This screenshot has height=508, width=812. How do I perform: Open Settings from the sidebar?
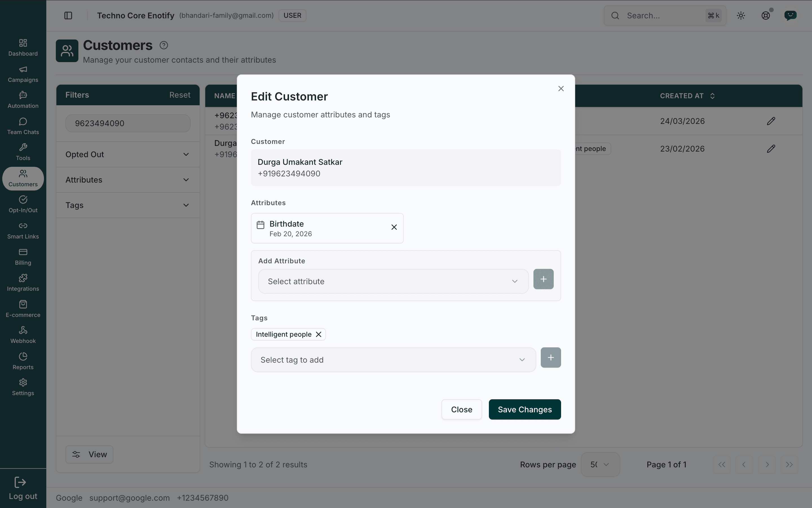pyautogui.click(x=23, y=387)
